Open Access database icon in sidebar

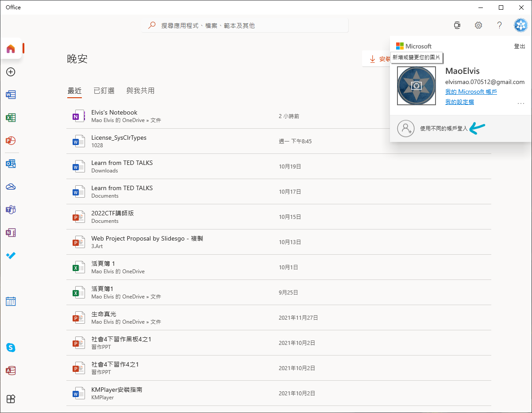click(11, 371)
